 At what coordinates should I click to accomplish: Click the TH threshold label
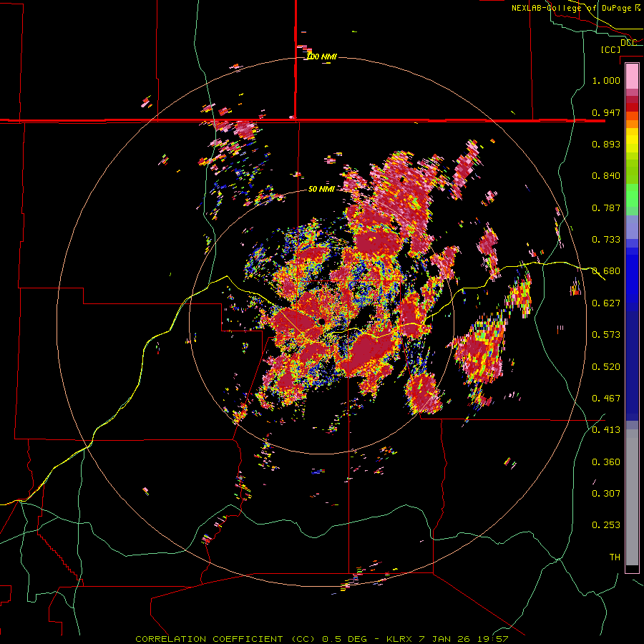coord(615,557)
